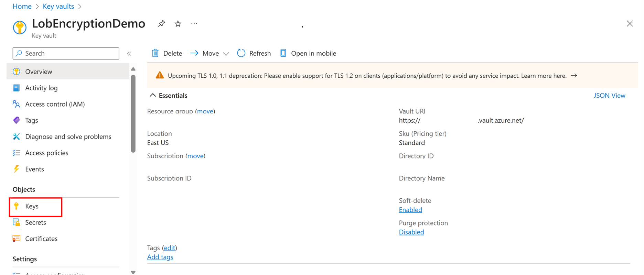Click the Delete trash icon
Image resolution: width=644 pixels, height=275 pixels.
(x=155, y=53)
